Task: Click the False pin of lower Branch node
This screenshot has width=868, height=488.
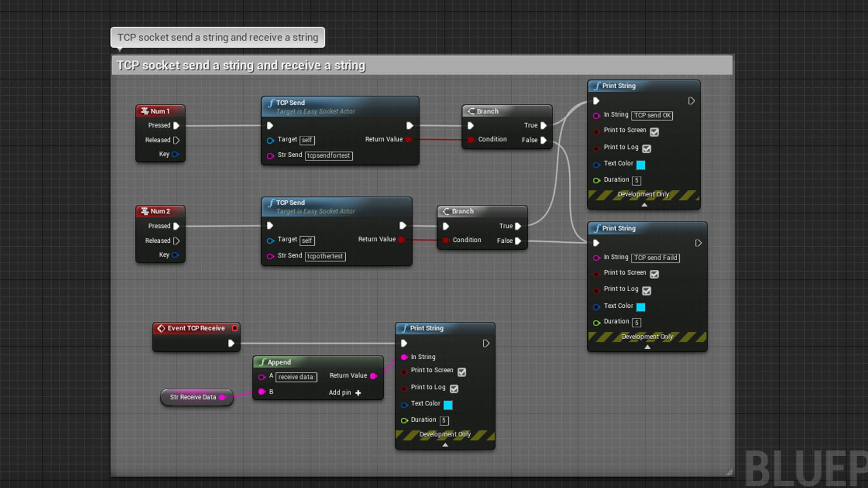Action: coord(518,241)
